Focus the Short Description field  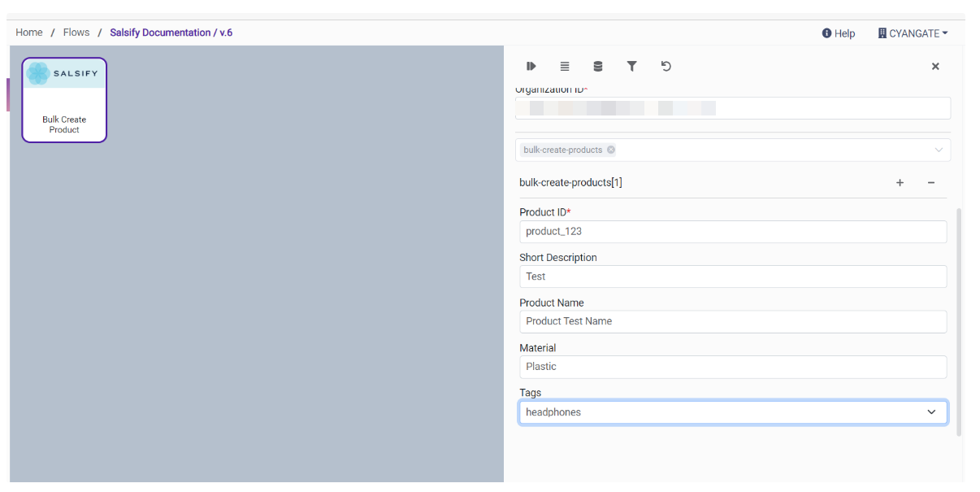(732, 276)
